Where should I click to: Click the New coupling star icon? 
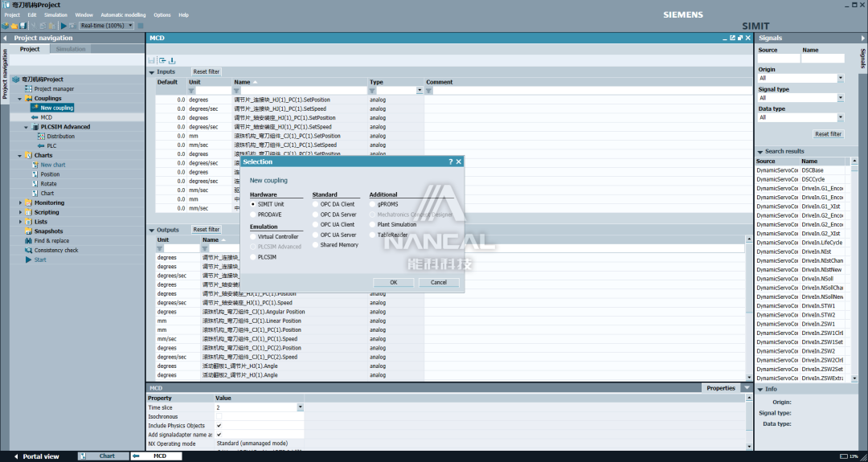pyautogui.click(x=35, y=108)
